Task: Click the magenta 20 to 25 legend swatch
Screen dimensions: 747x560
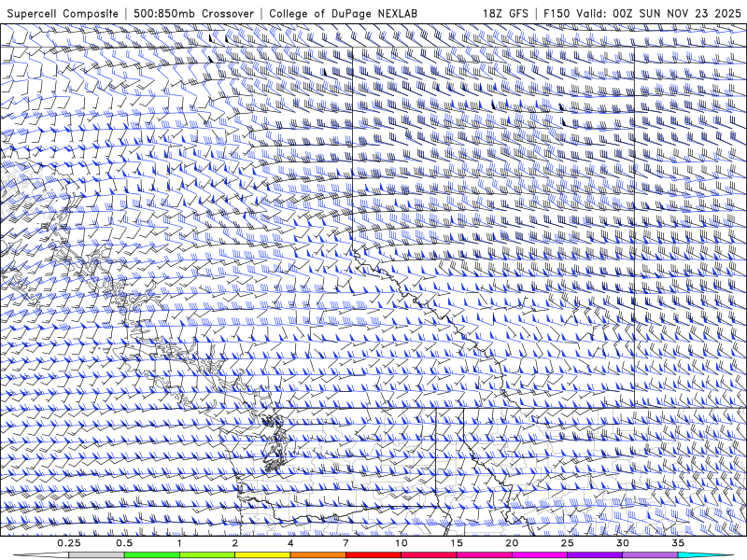Action: pos(540,555)
